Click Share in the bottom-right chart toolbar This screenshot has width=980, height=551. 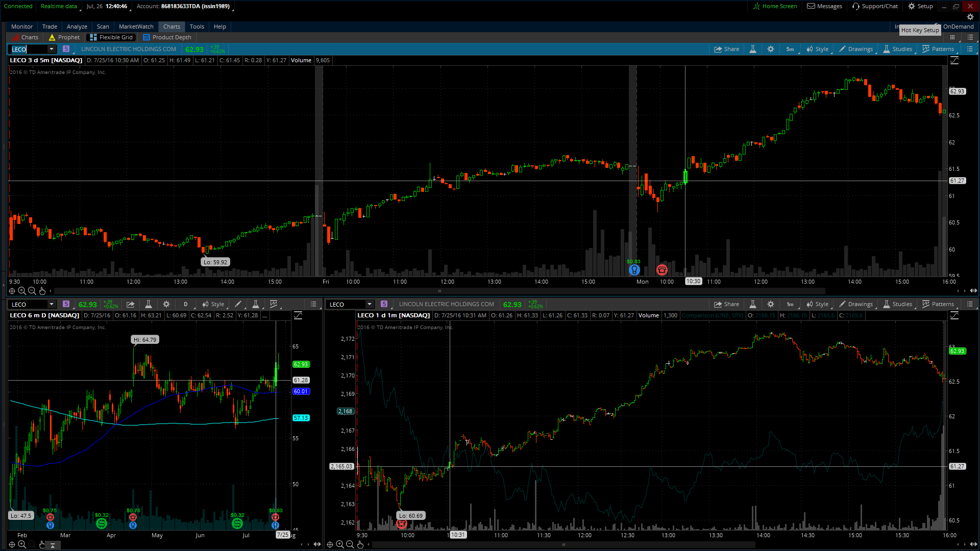pyautogui.click(x=727, y=304)
